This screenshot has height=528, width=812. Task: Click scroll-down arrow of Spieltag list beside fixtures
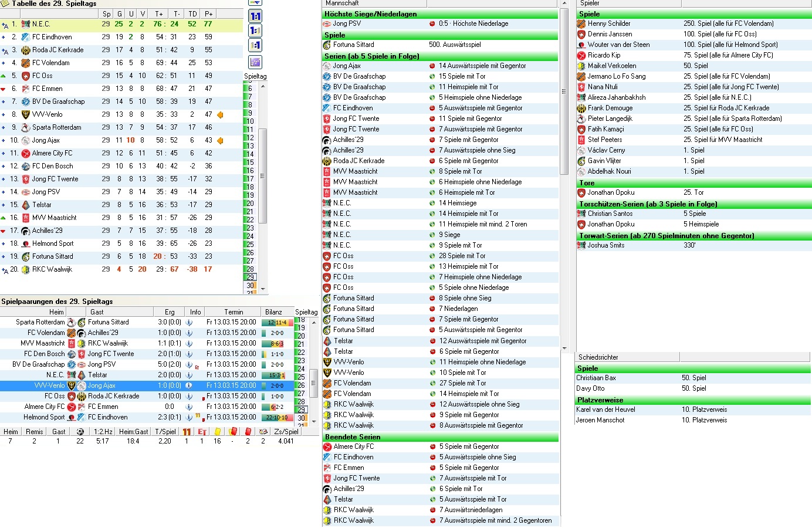[313, 421]
